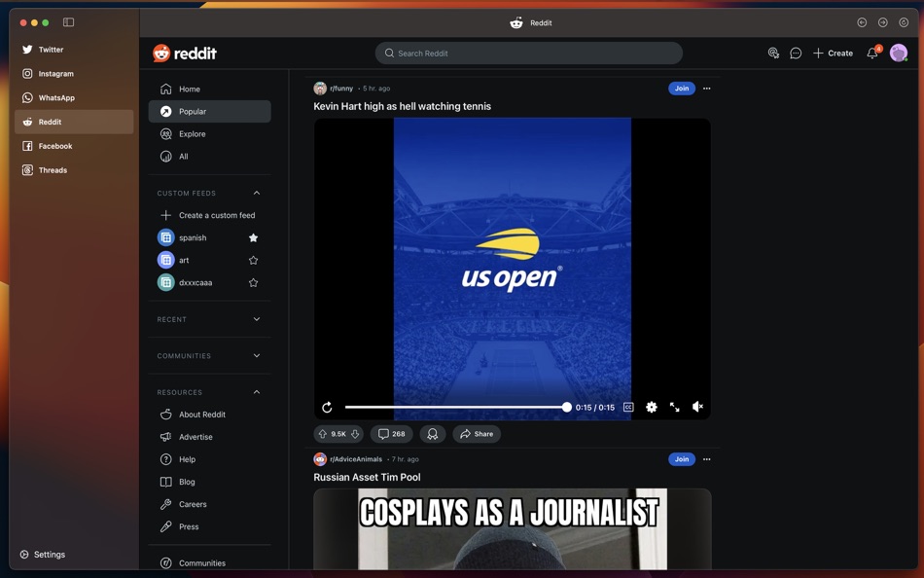Seek using the video progress bar

(x=456, y=407)
